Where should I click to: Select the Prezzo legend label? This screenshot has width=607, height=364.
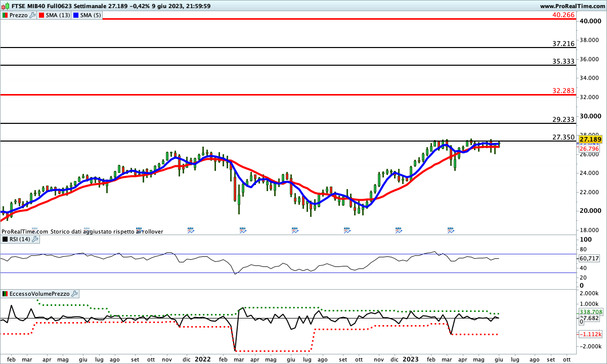tap(19, 15)
